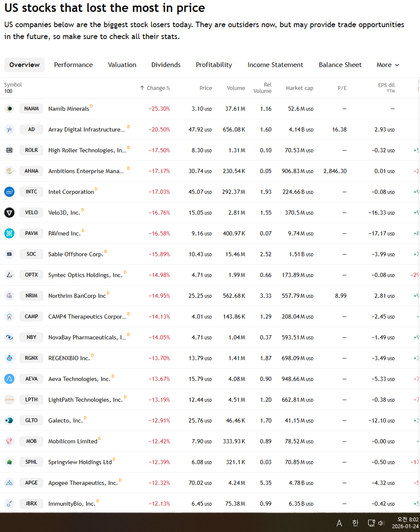Open the Namib Minerals company link
This screenshot has height=532, width=420.
tap(69, 109)
